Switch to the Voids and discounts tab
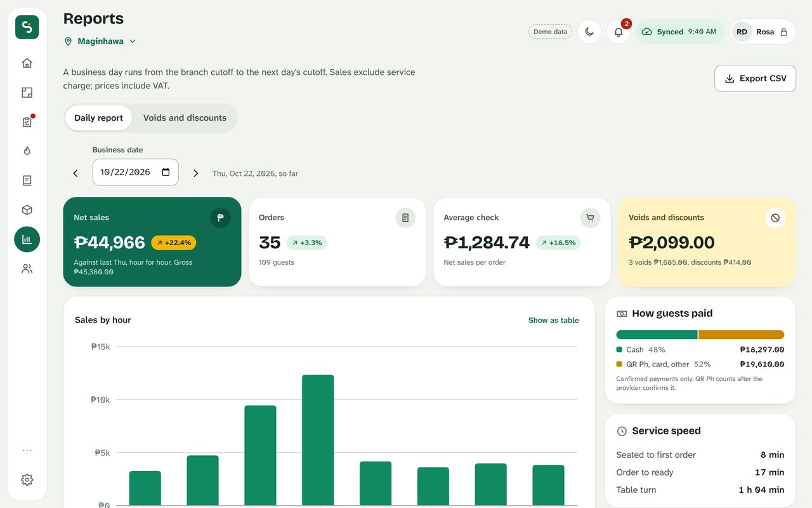The image size is (812, 508). tap(185, 118)
